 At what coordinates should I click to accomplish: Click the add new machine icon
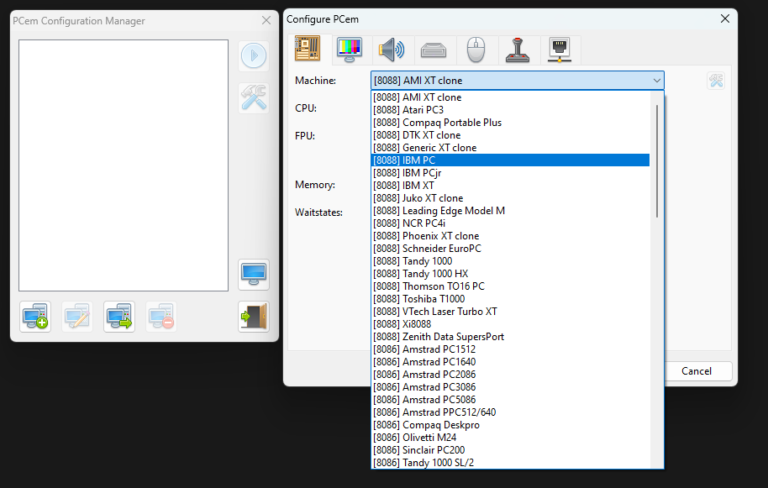pyautogui.click(x=35, y=317)
